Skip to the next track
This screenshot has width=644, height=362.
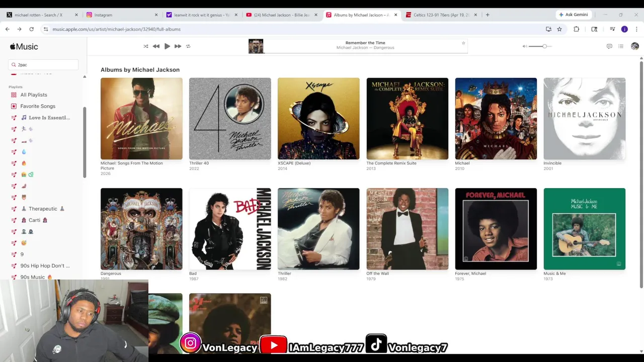click(178, 46)
